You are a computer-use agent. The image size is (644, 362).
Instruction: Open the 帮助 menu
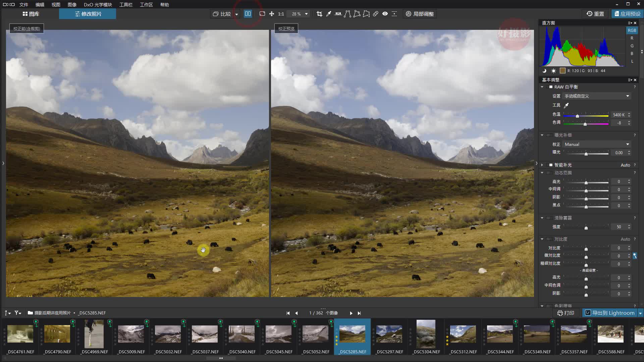click(x=164, y=4)
